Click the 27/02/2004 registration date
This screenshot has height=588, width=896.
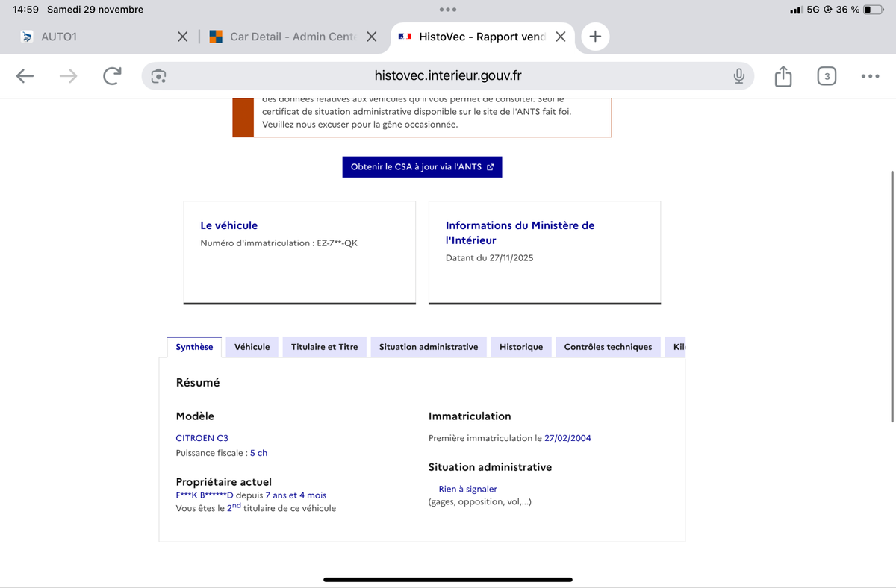pyautogui.click(x=567, y=438)
